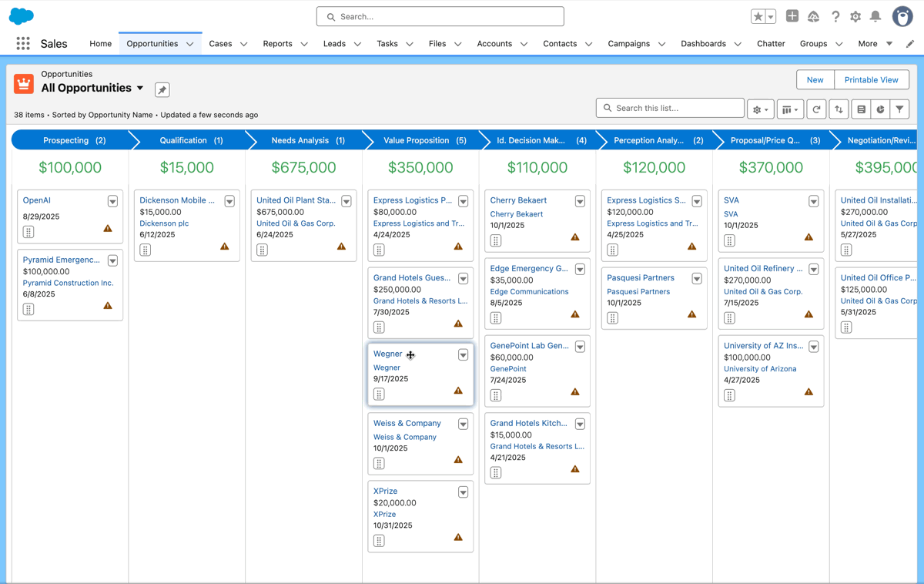This screenshot has height=584, width=924.
Task: Click task icon on Weiss & Company card
Action: 379,464
